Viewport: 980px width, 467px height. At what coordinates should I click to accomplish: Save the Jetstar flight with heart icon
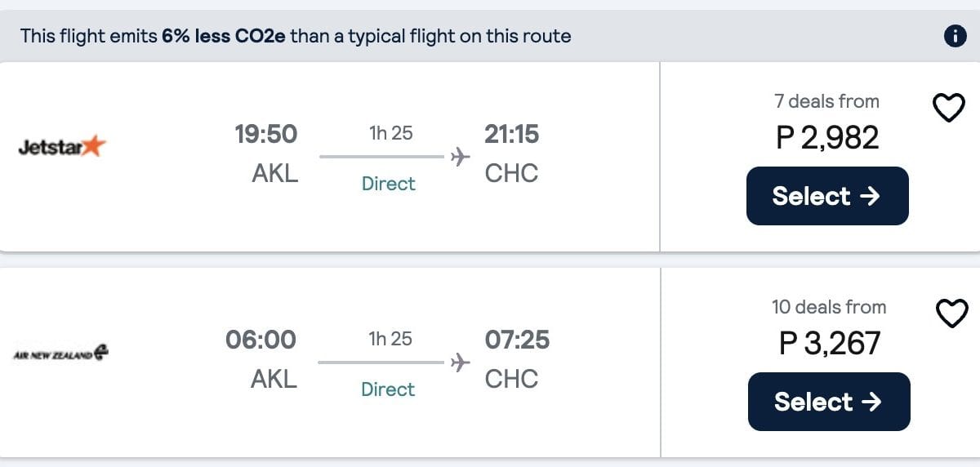tap(949, 107)
